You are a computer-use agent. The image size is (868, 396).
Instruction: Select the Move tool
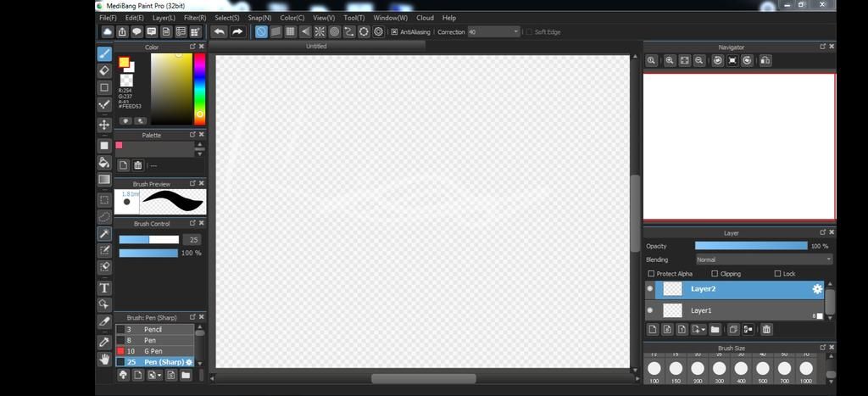click(104, 125)
